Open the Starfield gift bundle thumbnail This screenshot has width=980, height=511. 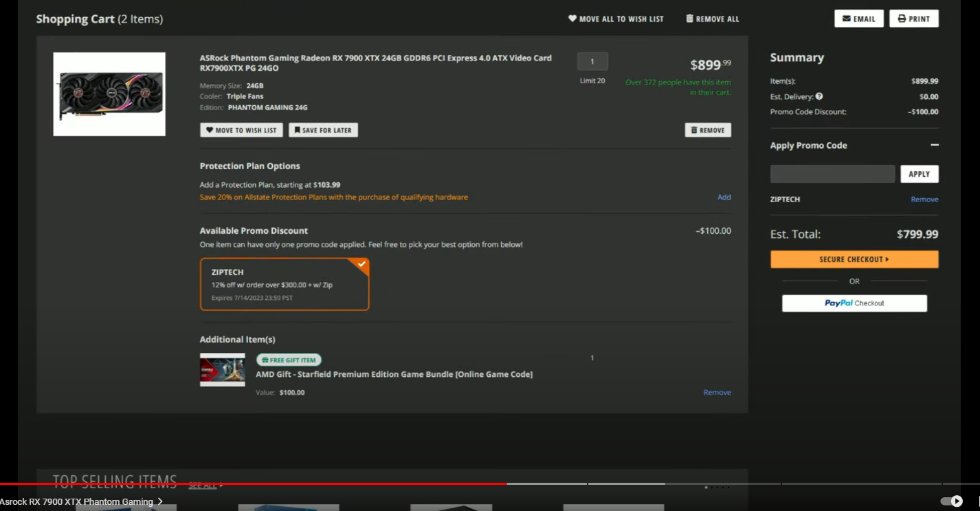click(223, 370)
